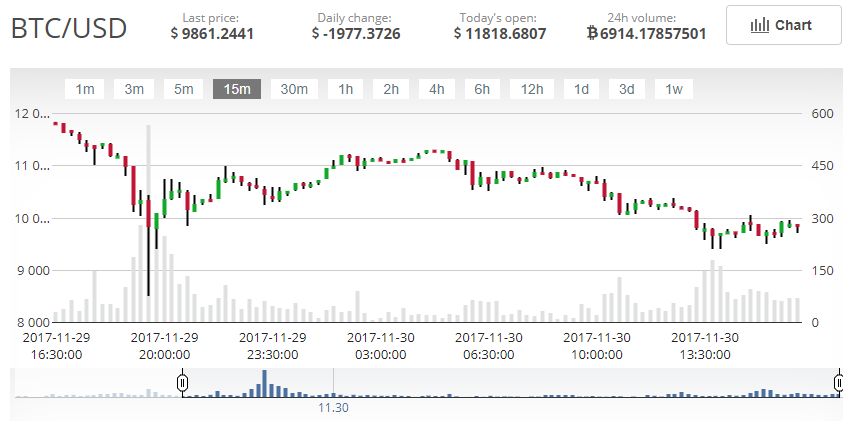
Task: Choose the 1h timeframe
Action: click(x=345, y=89)
